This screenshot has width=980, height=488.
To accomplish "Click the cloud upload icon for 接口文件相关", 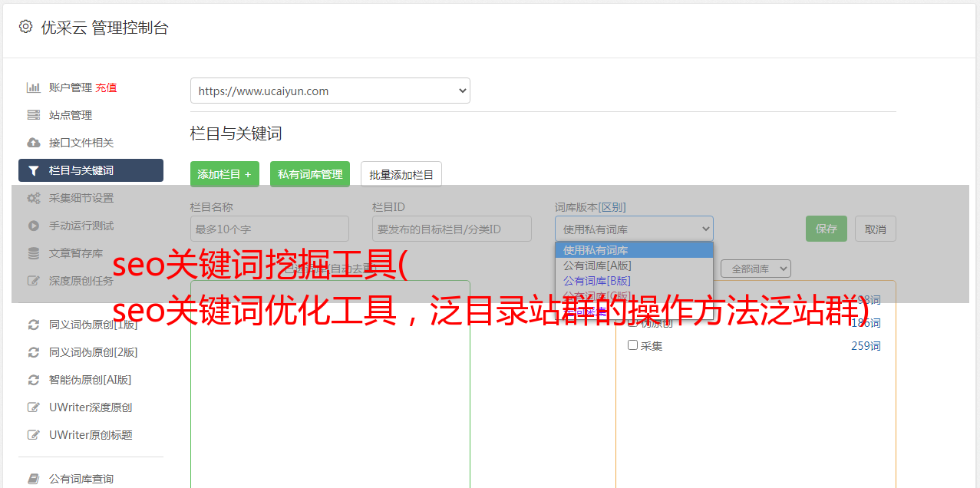I will click(x=34, y=143).
